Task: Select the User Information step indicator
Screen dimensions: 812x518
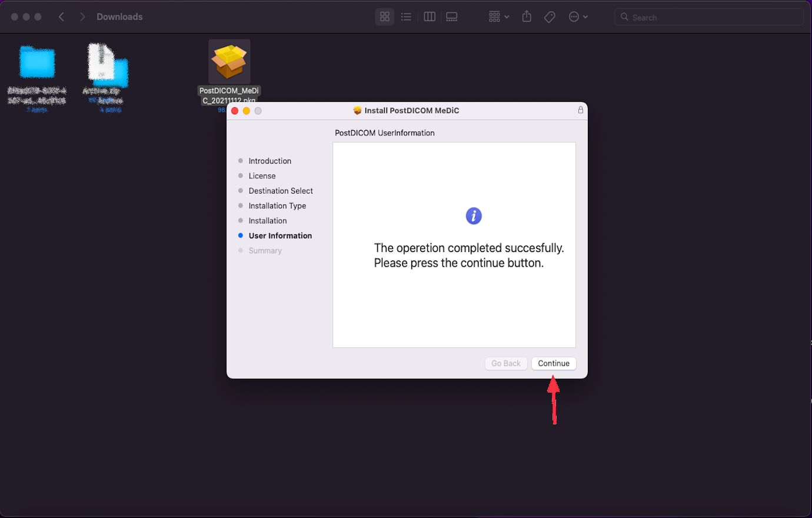Action: click(280, 235)
